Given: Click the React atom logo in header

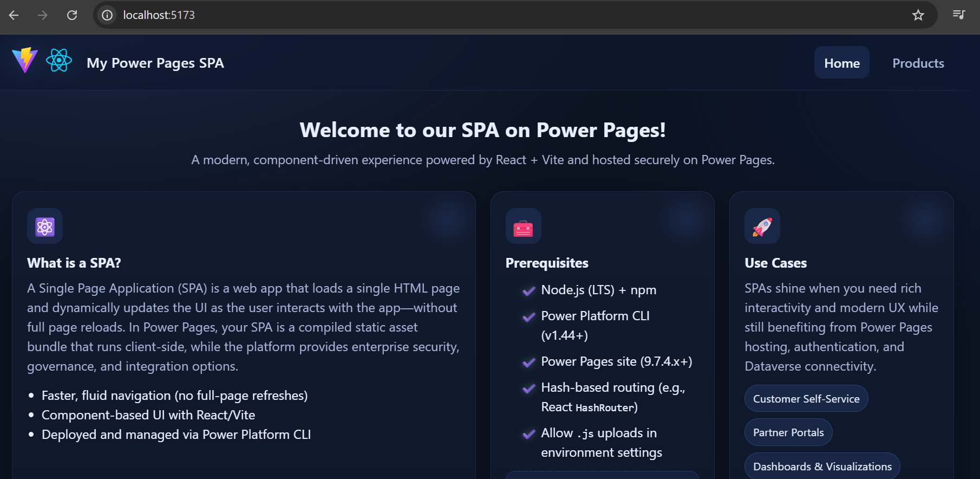Looking at the screenshot, I should 59,60.
